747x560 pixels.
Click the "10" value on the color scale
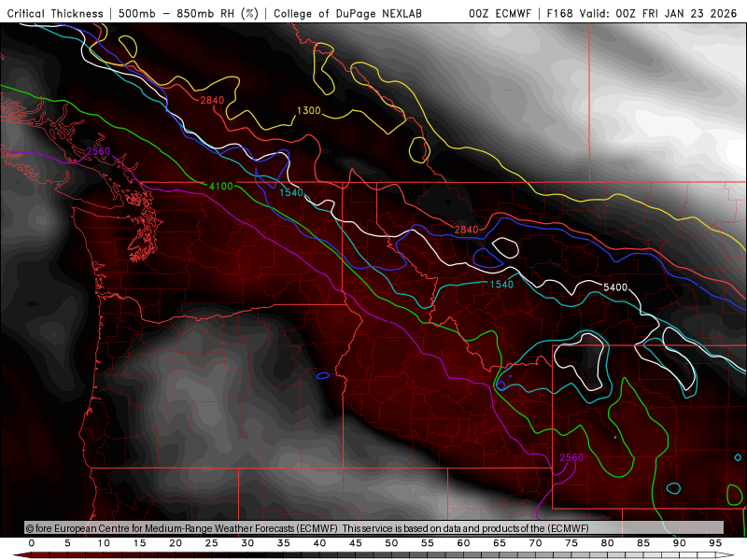[104, 543]
